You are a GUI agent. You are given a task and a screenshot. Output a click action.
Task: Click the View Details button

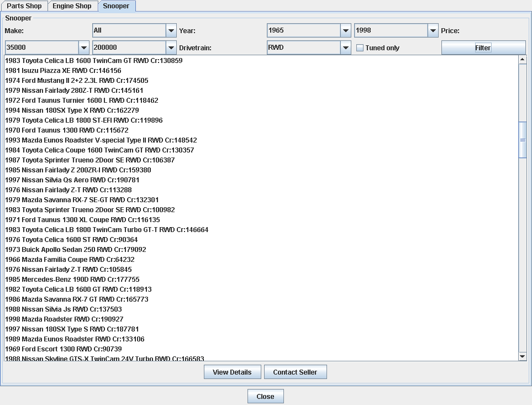233,372
